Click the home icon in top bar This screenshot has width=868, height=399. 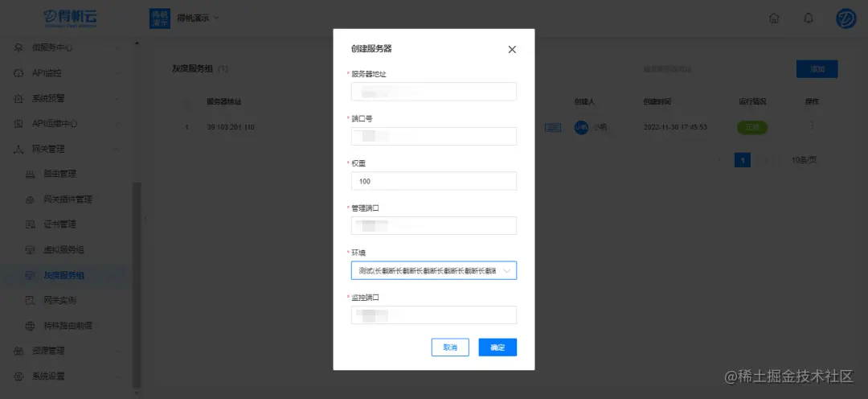tap(775, 19)
